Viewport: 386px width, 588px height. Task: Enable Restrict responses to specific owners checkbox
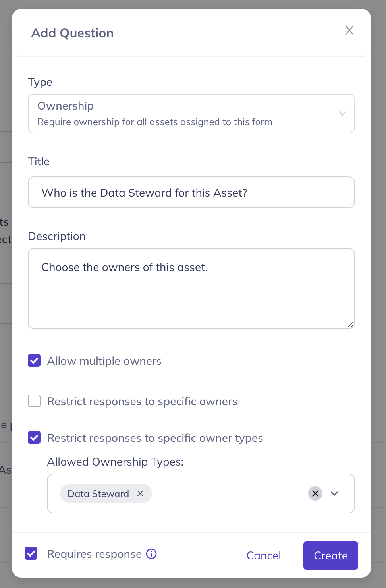click(34, 401)
